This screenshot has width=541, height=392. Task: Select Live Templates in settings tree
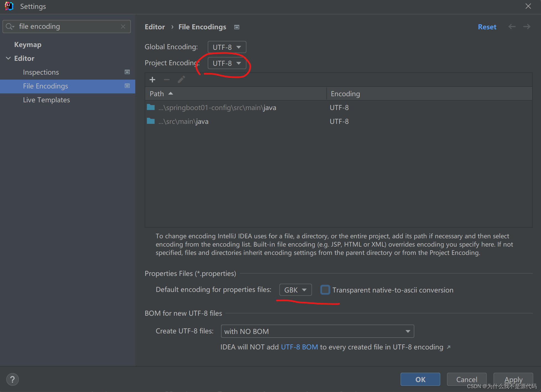point(46,100)
